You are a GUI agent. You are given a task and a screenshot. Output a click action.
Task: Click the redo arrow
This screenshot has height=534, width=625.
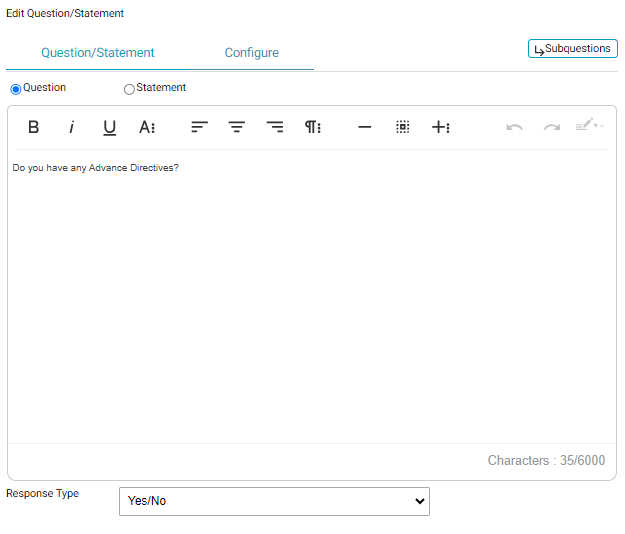click(x=551, y=127)
